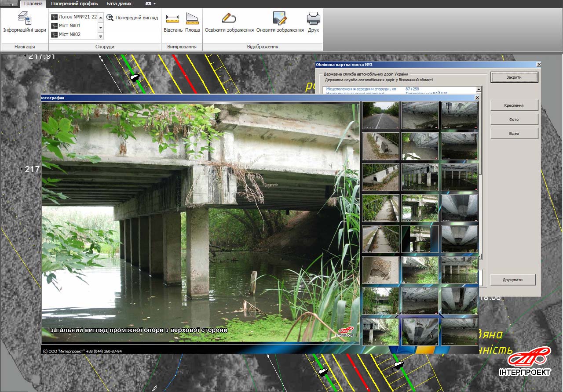
Task: Open the quick access dropdown beside База даних
Action: pyautogui.click(x=150, y=4)
